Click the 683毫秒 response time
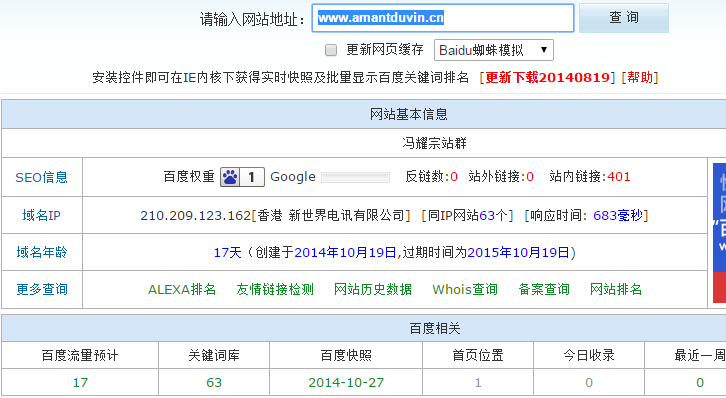The width and height of the screenshot is (726, 398). pyautogui.click(x=618, y=216)
